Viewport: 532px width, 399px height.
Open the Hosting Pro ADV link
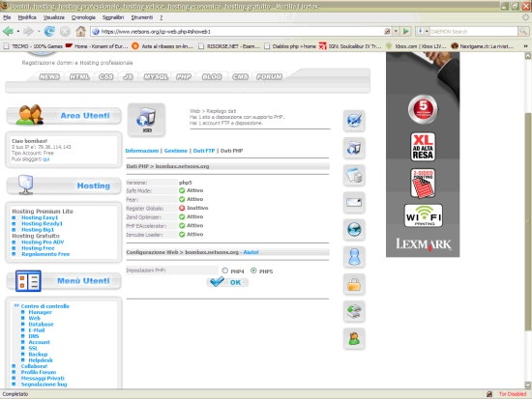[x=43, y=242]
